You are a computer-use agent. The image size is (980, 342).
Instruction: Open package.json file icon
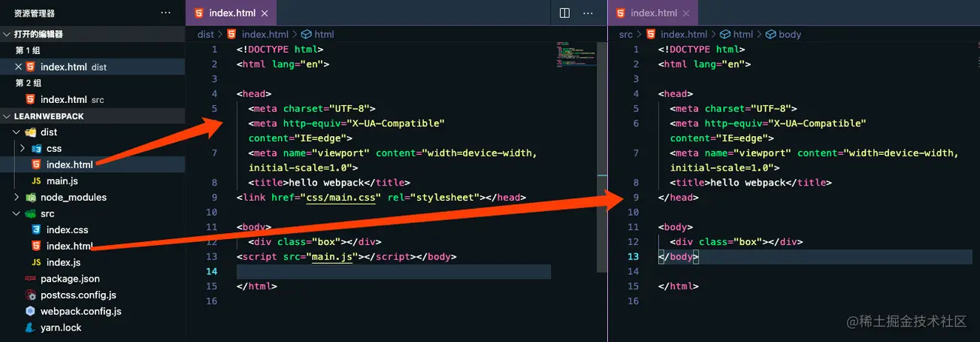[x=30, y=279]
